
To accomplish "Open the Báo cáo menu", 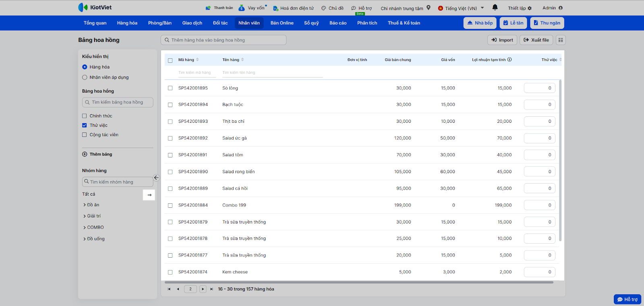I will click(x=338, y=23).
